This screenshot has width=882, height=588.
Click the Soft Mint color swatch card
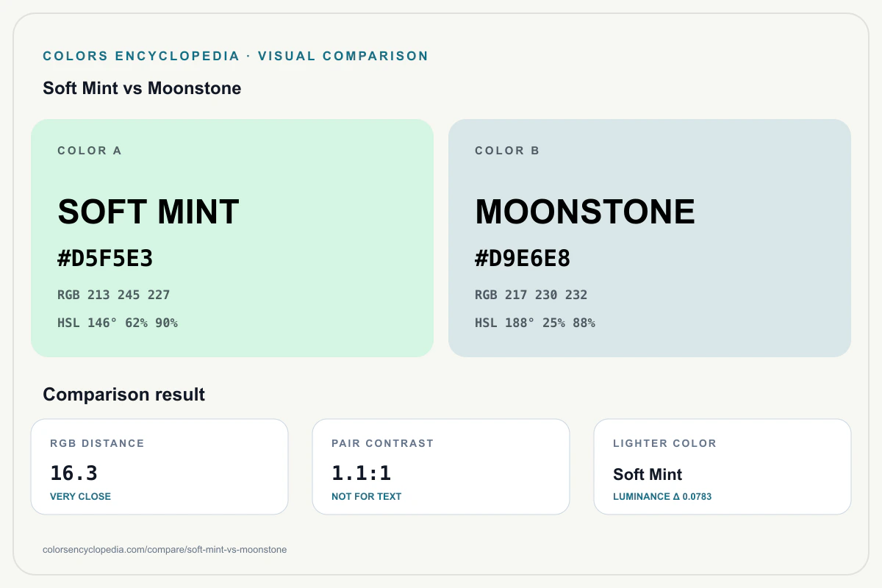pos(232,238)
